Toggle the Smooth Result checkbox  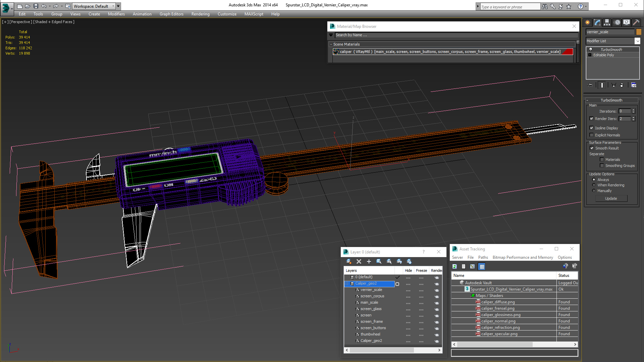click(x=592, y=148)
